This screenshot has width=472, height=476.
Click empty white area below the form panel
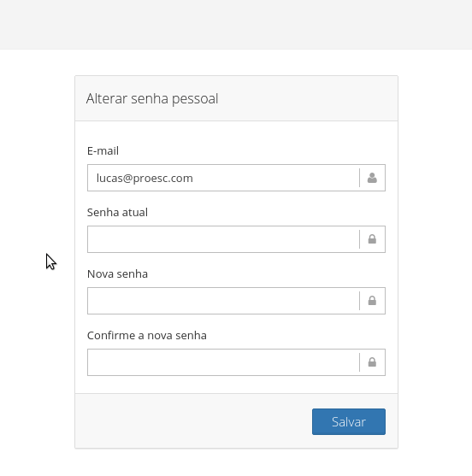click(x=236, y=463)
